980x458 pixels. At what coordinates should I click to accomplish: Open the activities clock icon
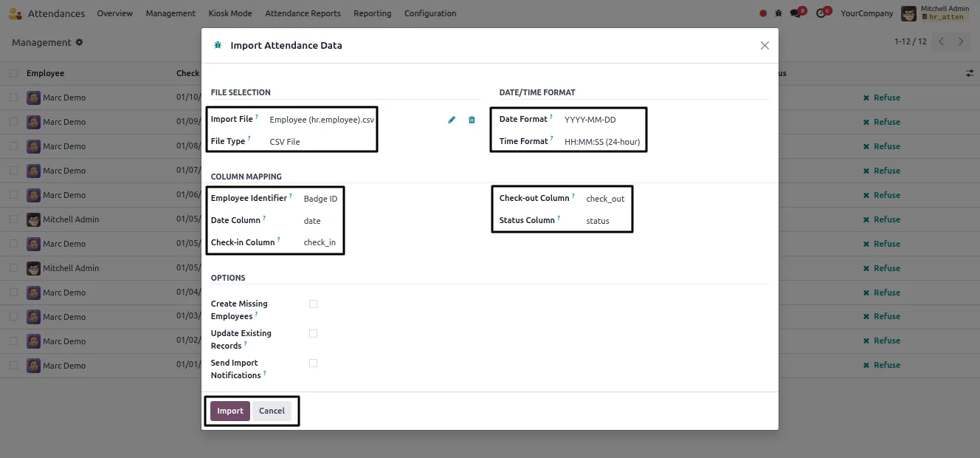(x=821, y=13)
